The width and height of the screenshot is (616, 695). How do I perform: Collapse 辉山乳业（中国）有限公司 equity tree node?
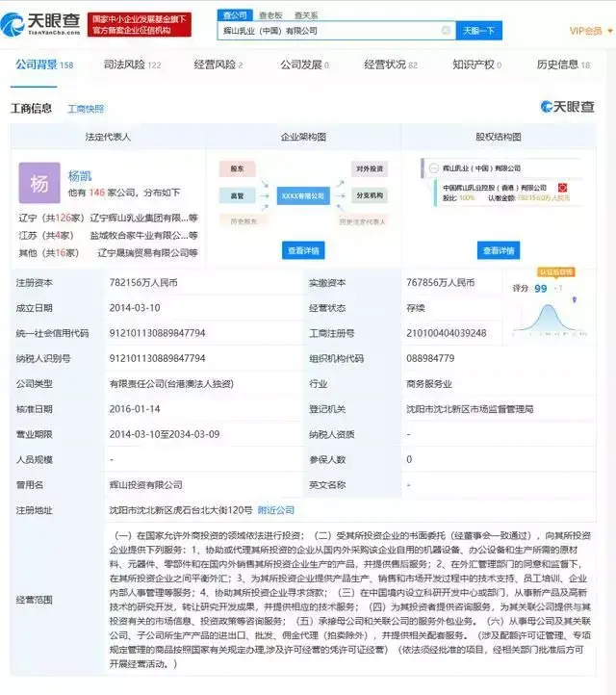(x=434, y=168)
